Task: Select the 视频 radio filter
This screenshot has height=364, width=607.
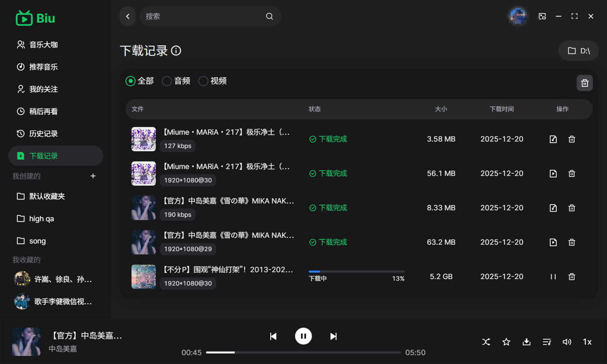Action: click(x=212, y=81)
